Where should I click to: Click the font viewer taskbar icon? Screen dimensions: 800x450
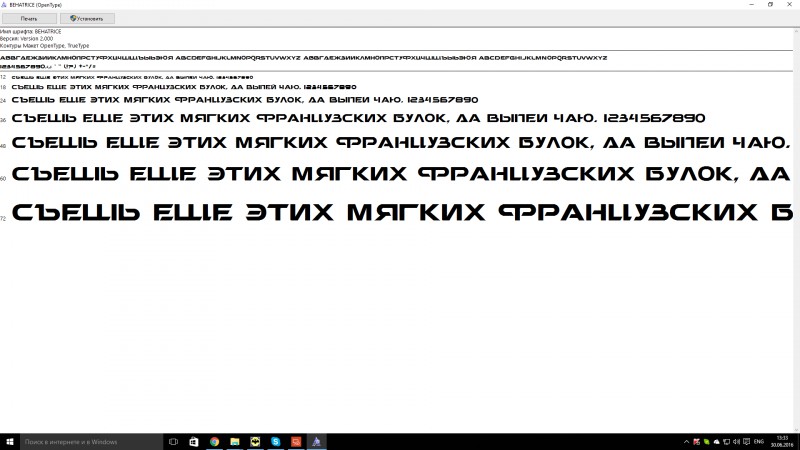[x=316, y=442]
